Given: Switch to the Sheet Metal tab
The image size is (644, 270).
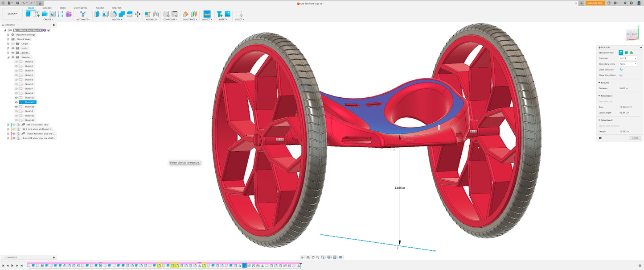Looking at the screenshot, I should click(x=80, y=8).
